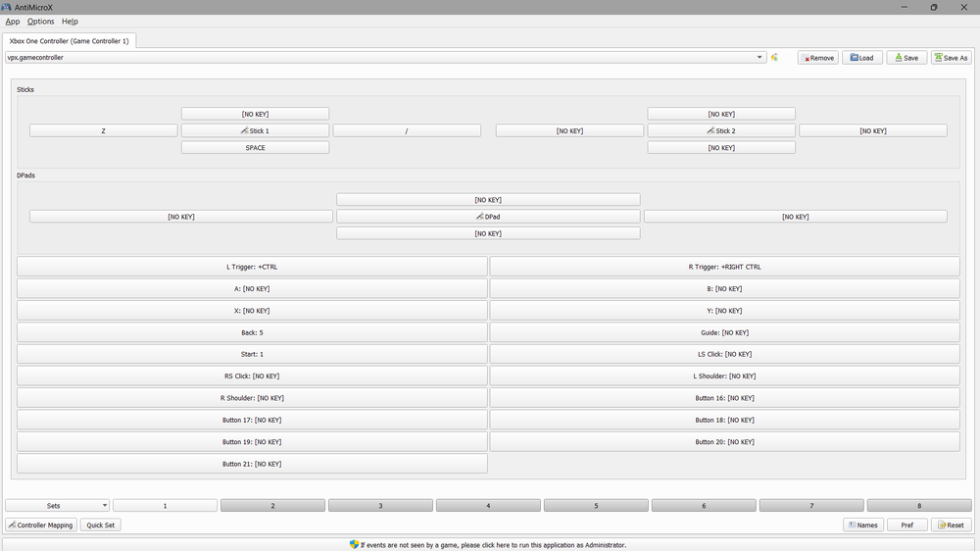Click the Save As button
Image resolution: width=980 pixels, height=551 pixels.
click(951, 58)
